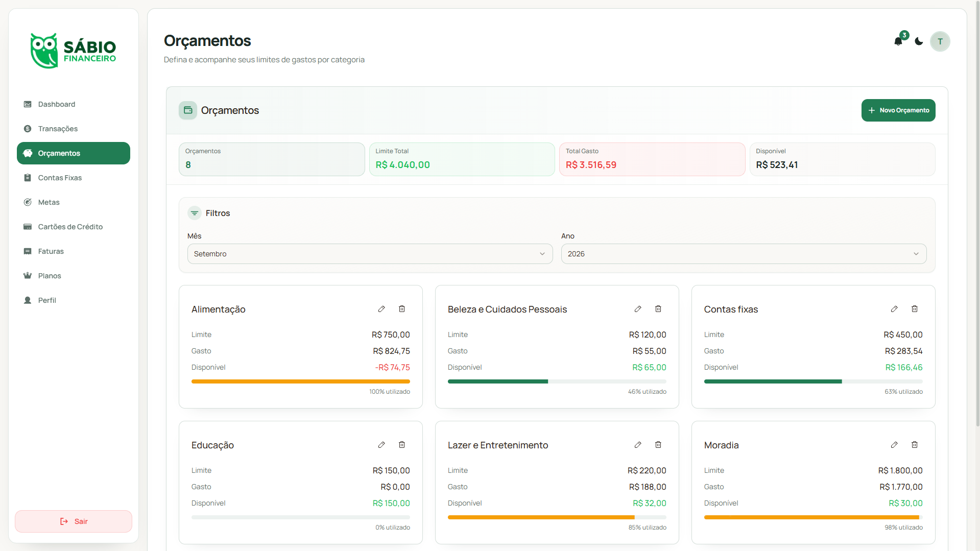
Task: Click the page vertical scrollbar
Action: (977, 214)
